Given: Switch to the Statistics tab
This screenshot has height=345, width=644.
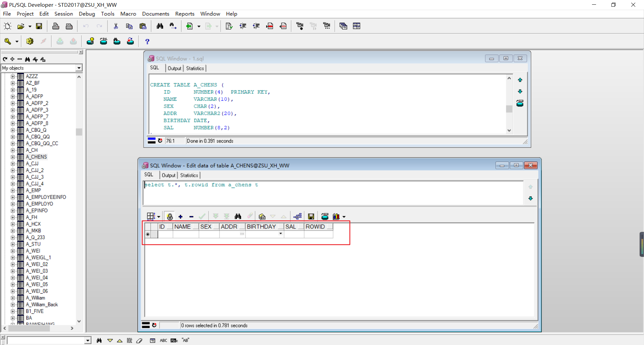Looking at the screenshot, I should click(189, 175).
